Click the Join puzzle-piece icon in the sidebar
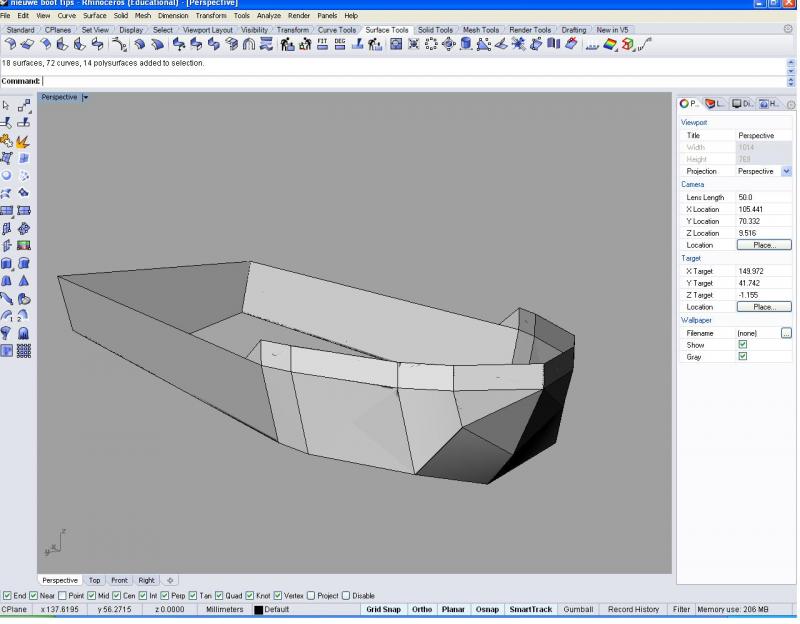This screenshot has height=624, width=800. pos(6,141)
